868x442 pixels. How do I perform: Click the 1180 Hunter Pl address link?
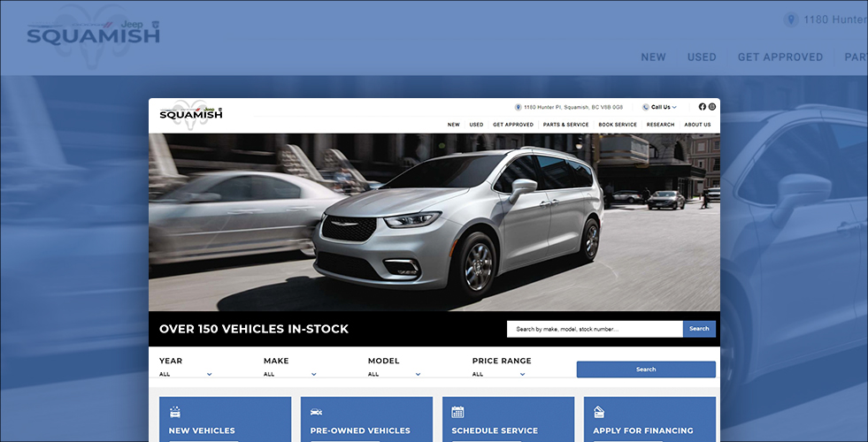(573, 107)
